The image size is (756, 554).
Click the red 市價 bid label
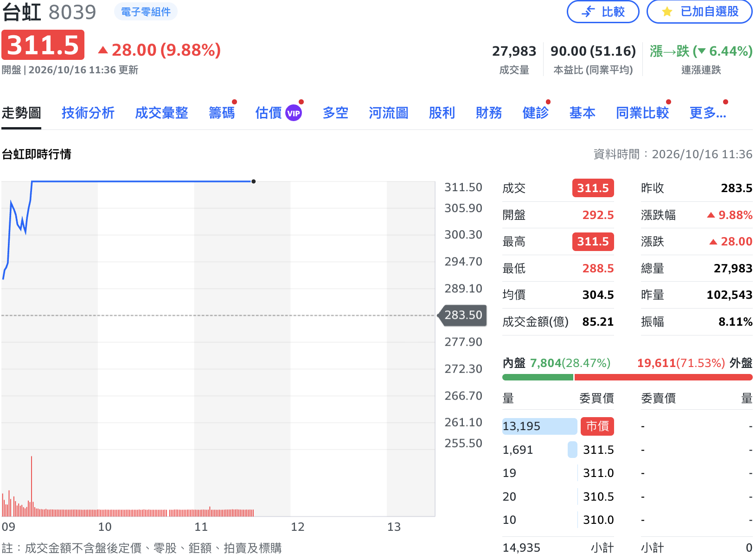[597, 426]
